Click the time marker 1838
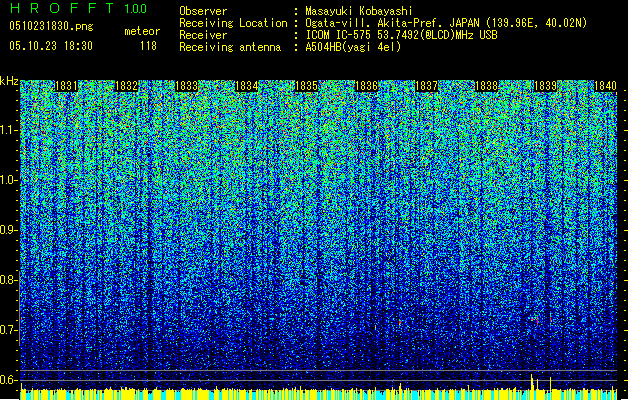 pos(487,86)
